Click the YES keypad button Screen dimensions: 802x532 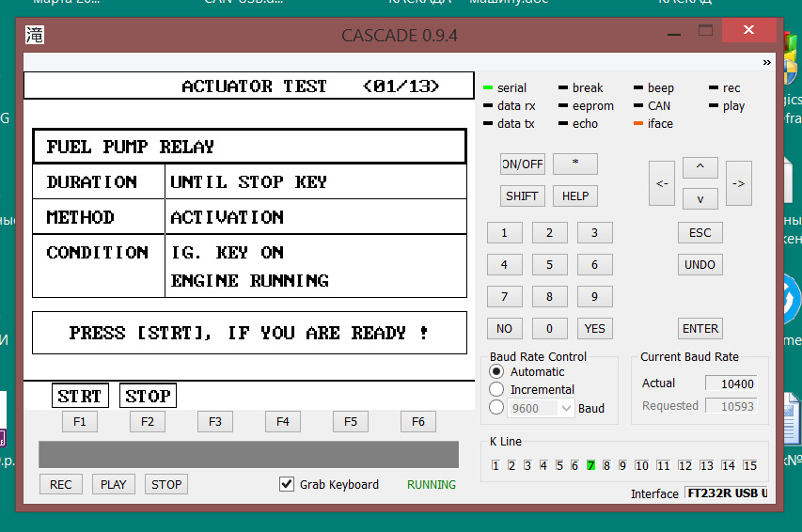pos(594,328)
